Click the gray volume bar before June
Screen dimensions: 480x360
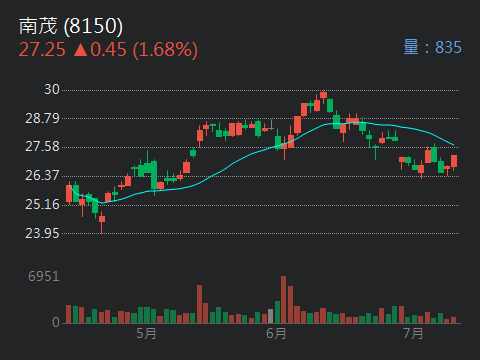(270, 316)
